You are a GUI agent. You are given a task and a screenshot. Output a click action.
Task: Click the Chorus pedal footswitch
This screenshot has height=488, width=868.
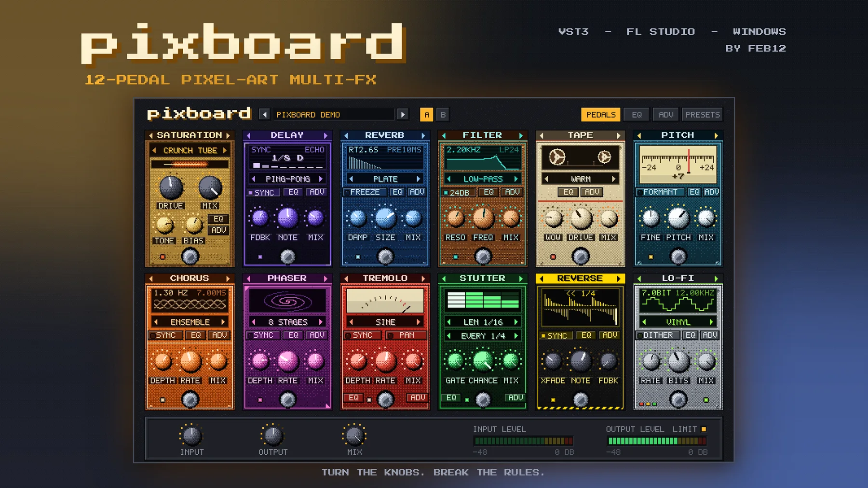pos(190,399)
